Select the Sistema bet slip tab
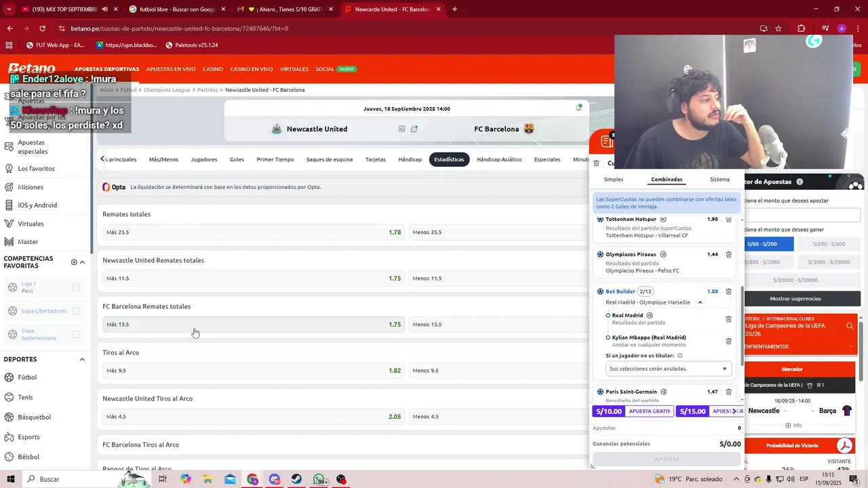This screenshot has height=488, width=868. (719, 180)
